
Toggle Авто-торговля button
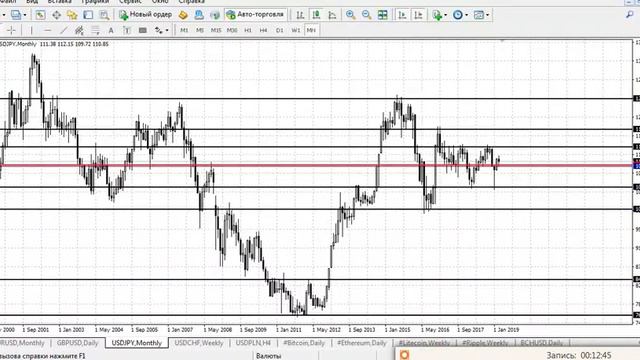255,15
